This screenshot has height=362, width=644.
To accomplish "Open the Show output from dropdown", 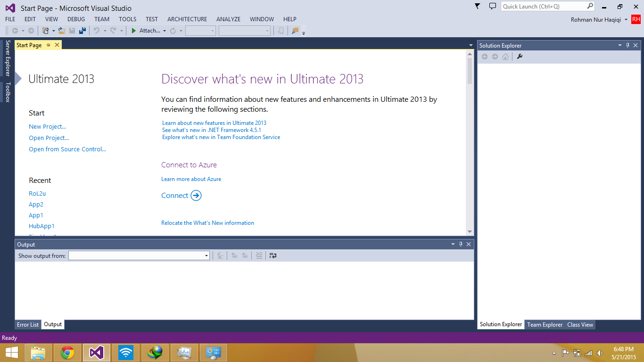I will (x=139, y=255).
